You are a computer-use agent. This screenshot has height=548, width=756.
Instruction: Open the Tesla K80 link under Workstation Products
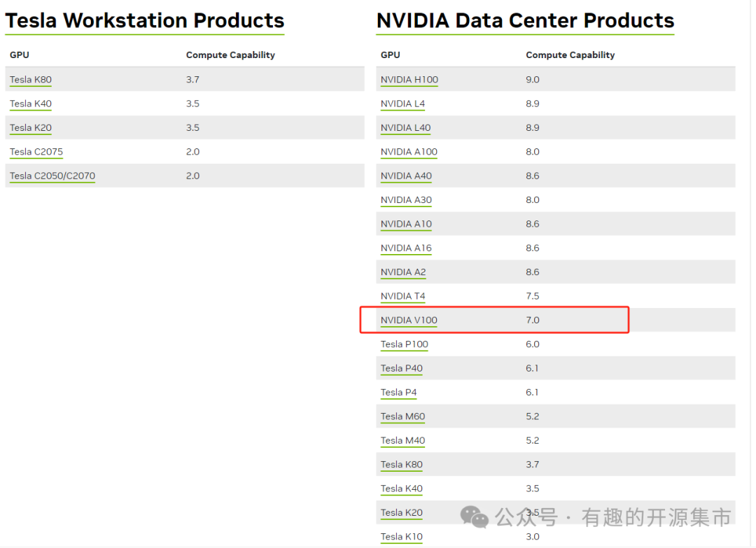[x=30, y=80]
